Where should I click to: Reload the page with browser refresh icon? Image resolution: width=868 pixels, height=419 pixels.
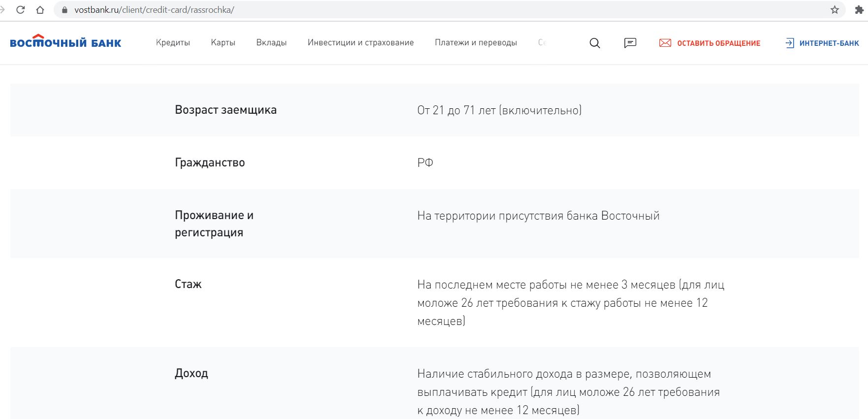[x=21, y=10]
